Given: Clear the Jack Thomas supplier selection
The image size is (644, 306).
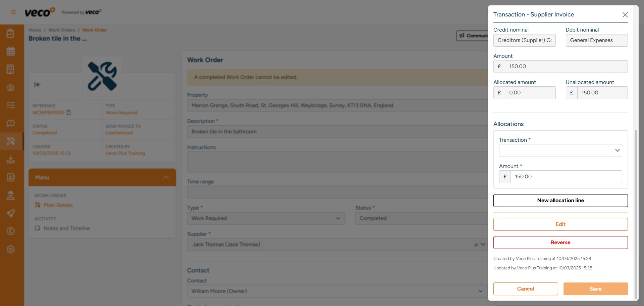Looking at the screenshot, I should (x=476, y=245).
